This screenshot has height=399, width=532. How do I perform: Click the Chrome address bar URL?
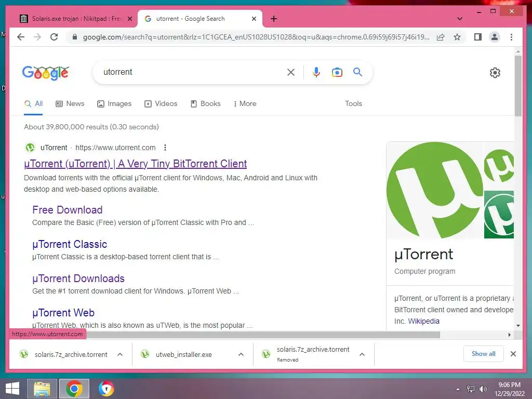pos(256,37)
